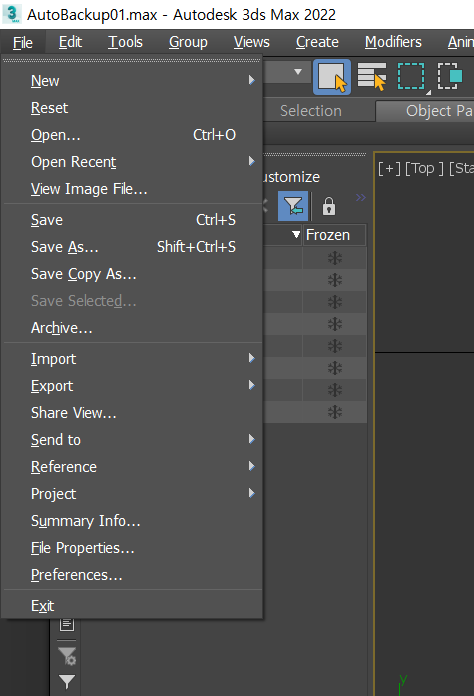
Task: Select Save Copy As...
Action: 132,274
